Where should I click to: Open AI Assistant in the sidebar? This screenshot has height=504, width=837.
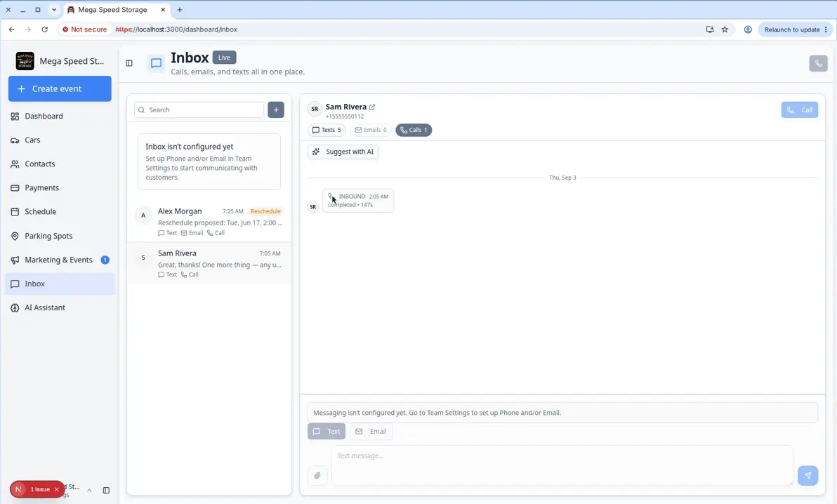click(60, 307)
